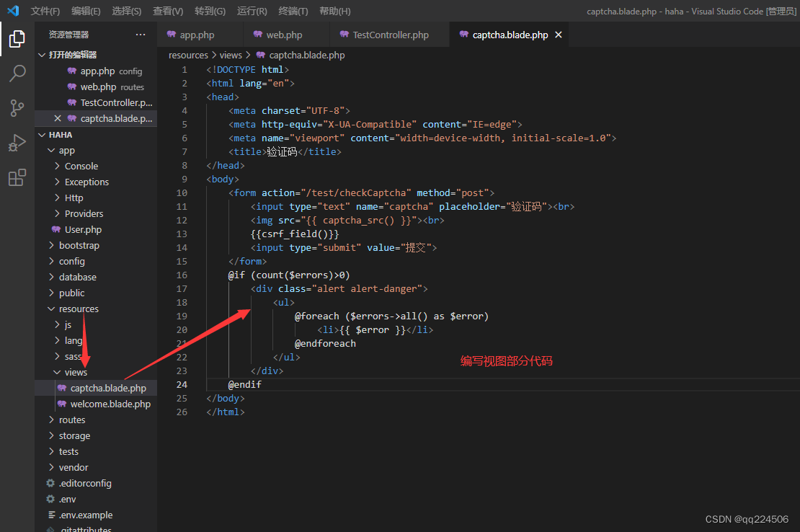This screenshot has height=532, width=800.
Task: Select the Explorer icon in the activity bar
Action: [17, 40]
